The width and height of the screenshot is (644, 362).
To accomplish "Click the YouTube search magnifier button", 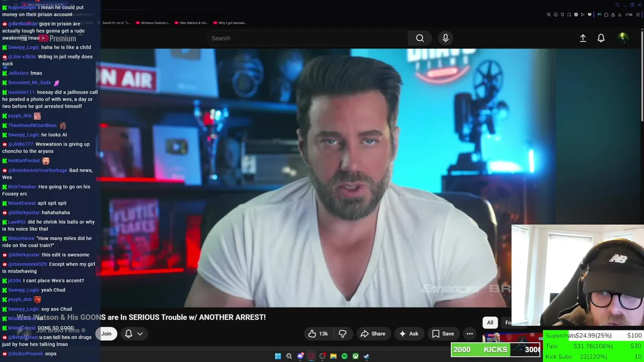I will [x=420, y=38].
